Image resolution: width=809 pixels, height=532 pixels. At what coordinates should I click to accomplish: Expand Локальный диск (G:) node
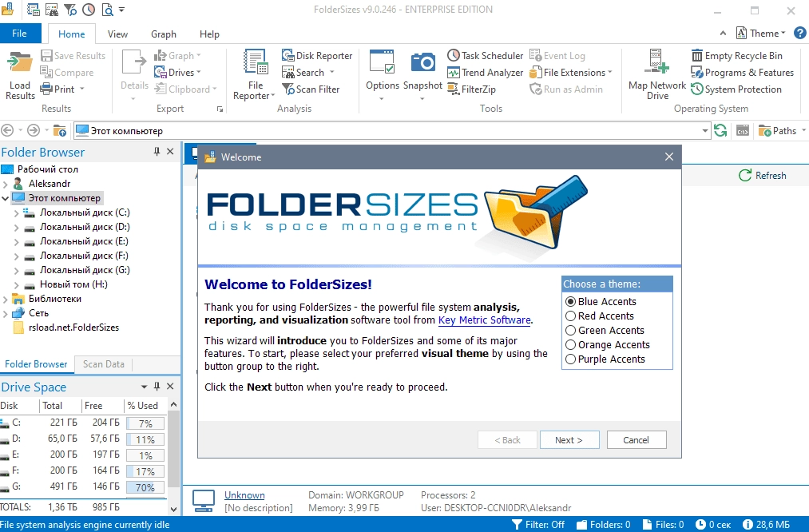click(x=16, y=270)
